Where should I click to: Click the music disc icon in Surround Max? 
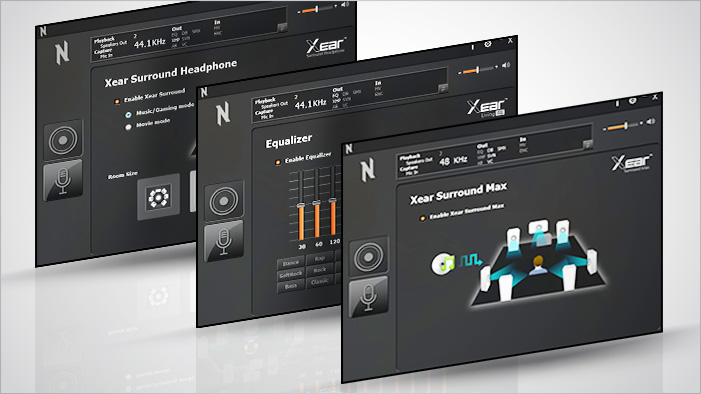pyautogui.click(x=443, y=263)
